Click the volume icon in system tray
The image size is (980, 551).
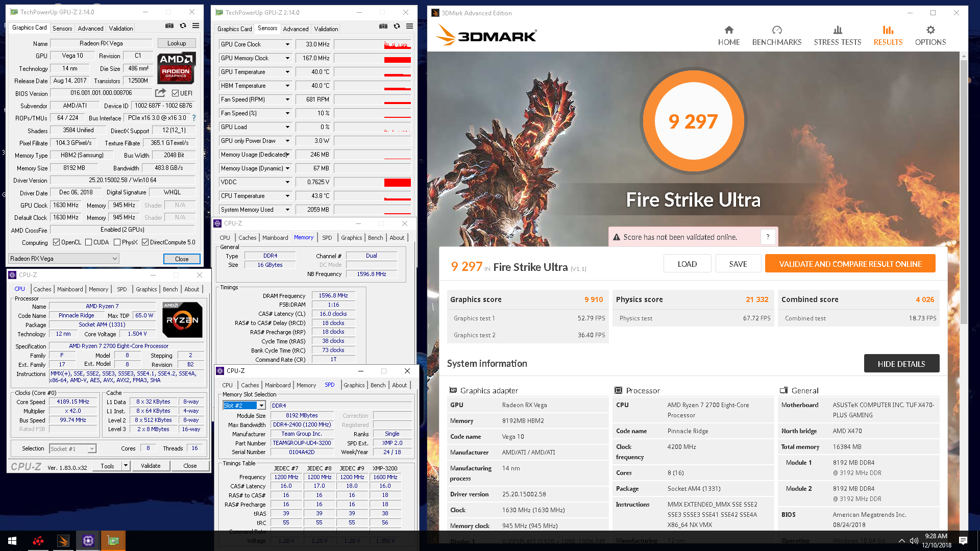click(x=914, y=541)
